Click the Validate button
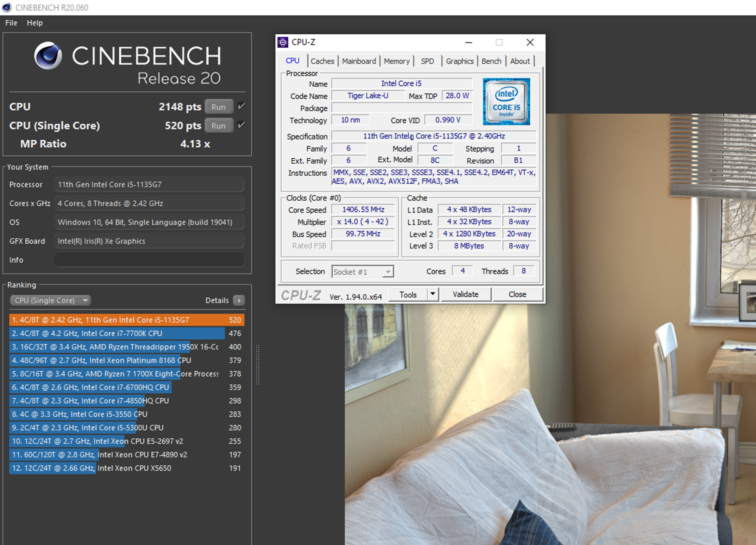This screenshot has width=756, height=545. coord(466,294)
